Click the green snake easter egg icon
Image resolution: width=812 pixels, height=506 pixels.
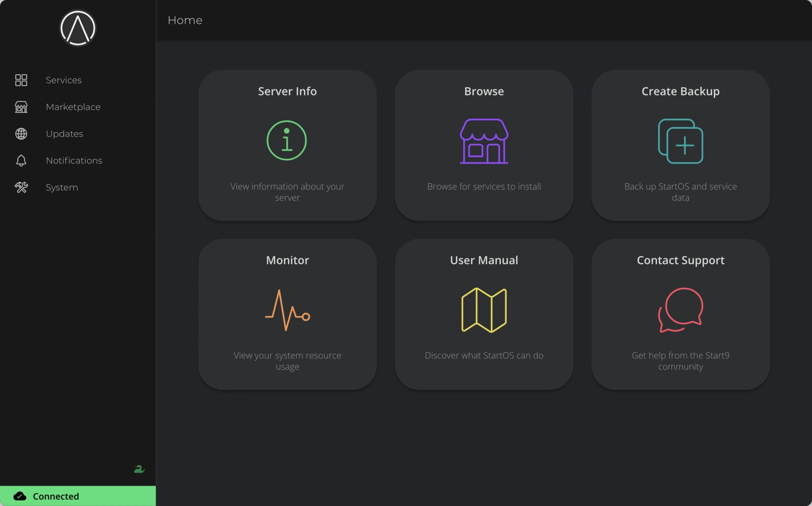pyautogui.click(x=139, y=469)
